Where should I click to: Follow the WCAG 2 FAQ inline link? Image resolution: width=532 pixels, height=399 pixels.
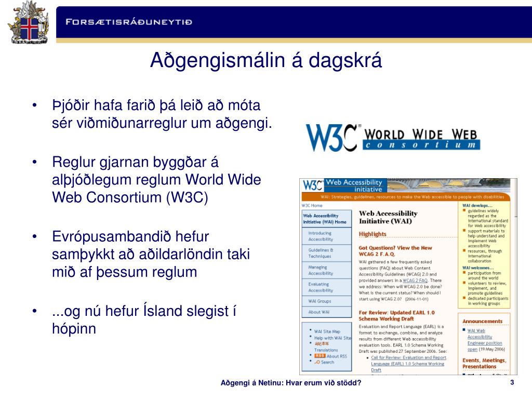(x=415, y=281)
